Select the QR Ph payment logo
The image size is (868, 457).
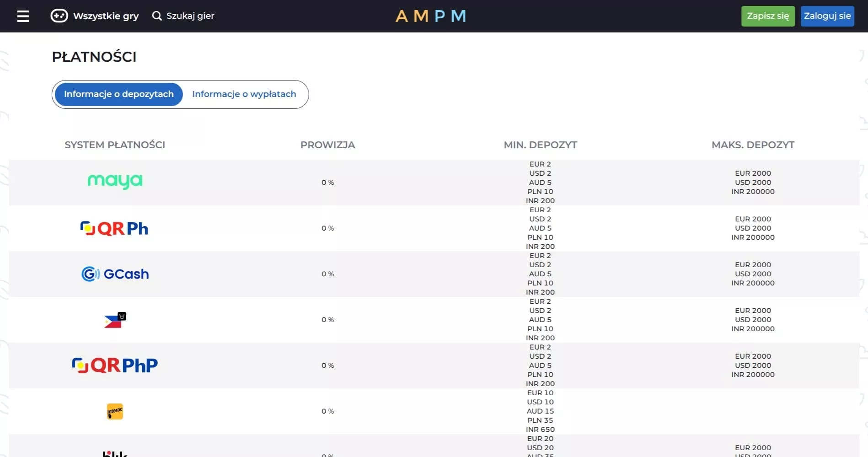click(x=114, y=228)
